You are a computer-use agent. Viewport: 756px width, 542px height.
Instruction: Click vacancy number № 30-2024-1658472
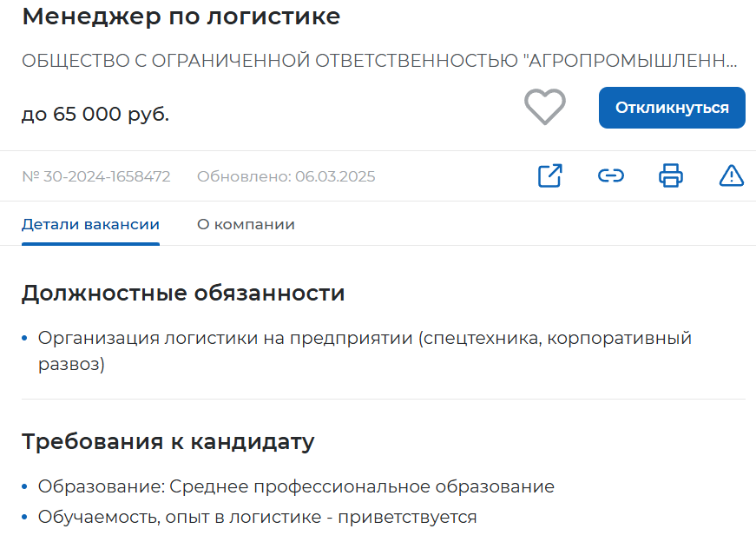coord(96,176)
